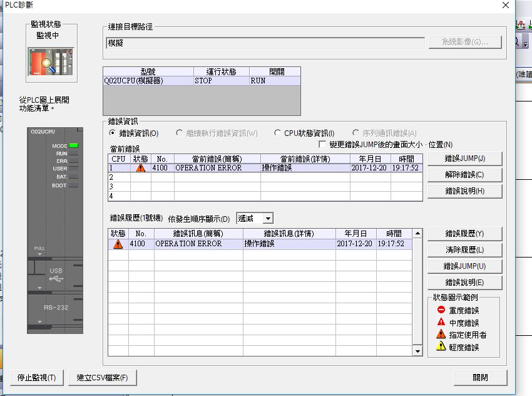Click the warning icon in the error history row
The image size is (532, 396).
pyautogui.click(x=118, y=244)
